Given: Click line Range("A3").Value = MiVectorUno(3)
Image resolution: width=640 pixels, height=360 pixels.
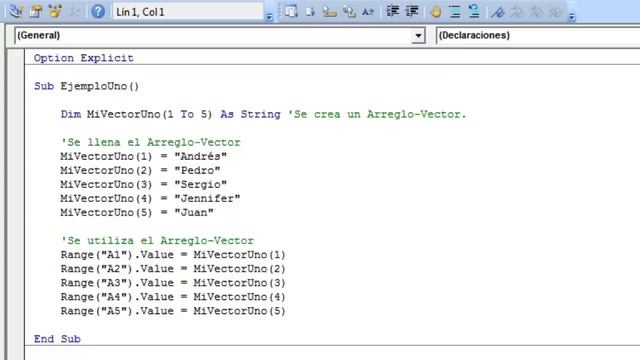Looking at the screenshot, I should tap(173, 283).
